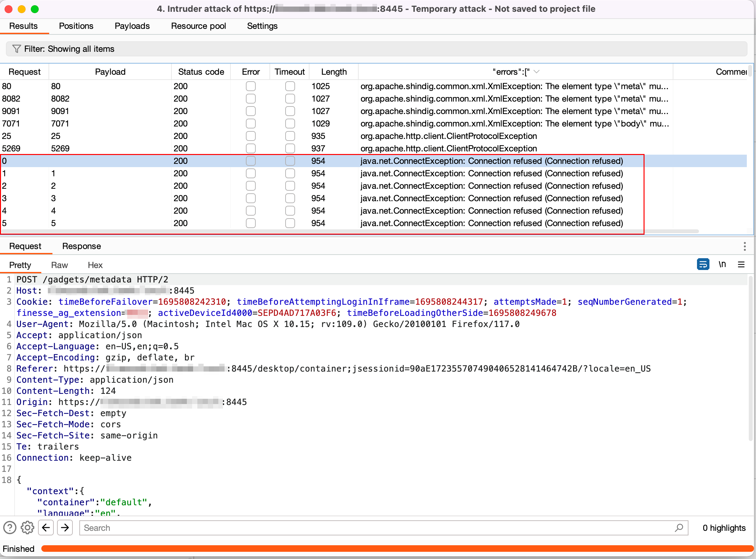Switch to Raw view
Viewport: 756px width, 559px height.
tap(60, 265)
